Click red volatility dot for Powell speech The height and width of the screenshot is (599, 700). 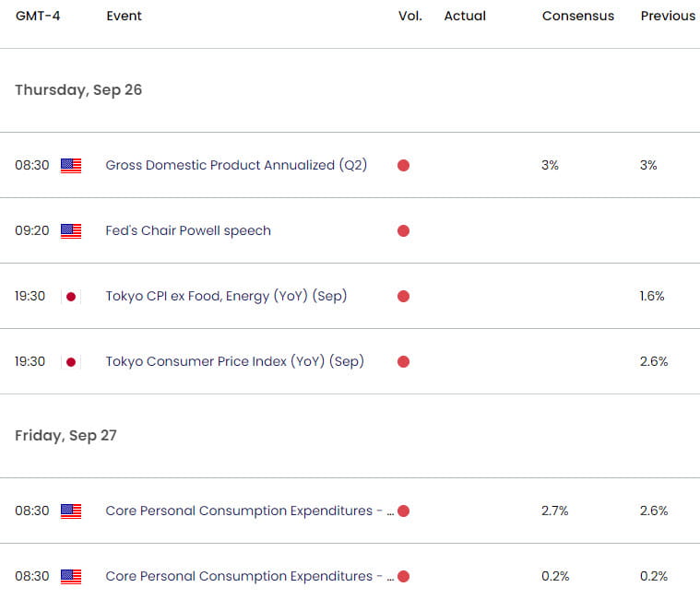pos(404,231)
